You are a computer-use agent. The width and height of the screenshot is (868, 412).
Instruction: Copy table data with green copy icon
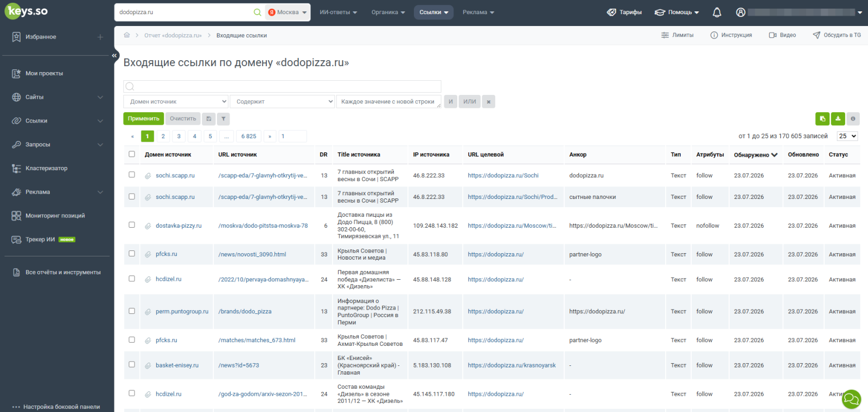click(x=822, y=119)
